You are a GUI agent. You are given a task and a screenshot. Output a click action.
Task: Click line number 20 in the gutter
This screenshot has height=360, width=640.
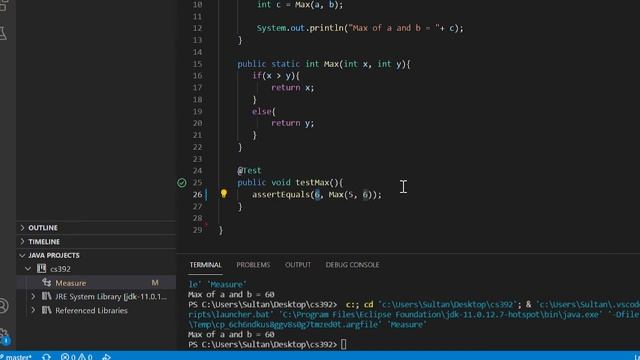198,123
